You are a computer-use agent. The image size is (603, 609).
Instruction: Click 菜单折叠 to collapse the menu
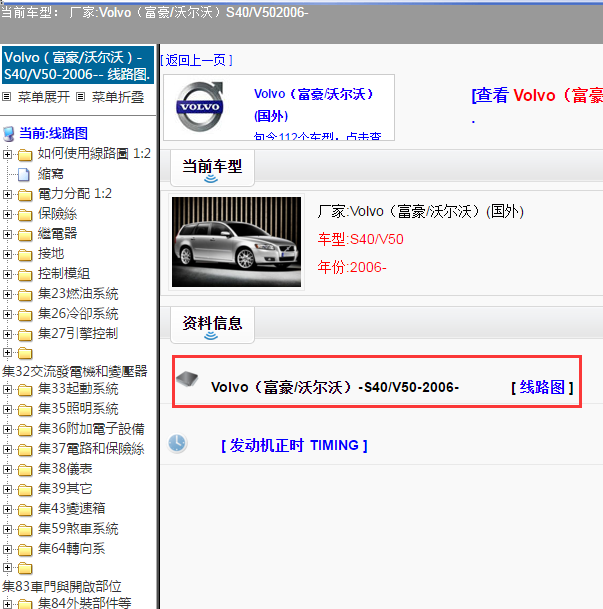click(118, 97)
